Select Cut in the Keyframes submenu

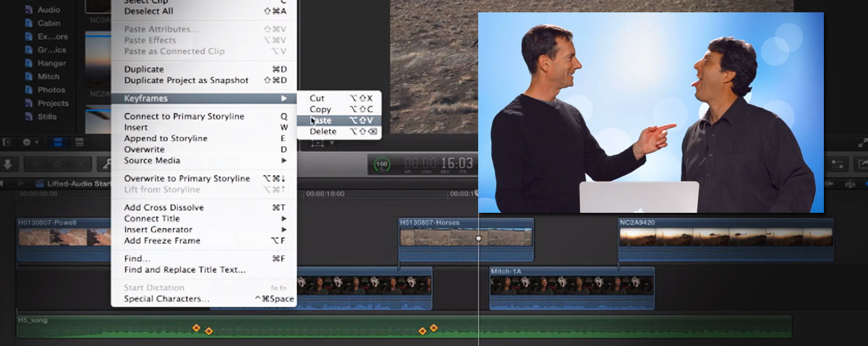click(339, 98)
